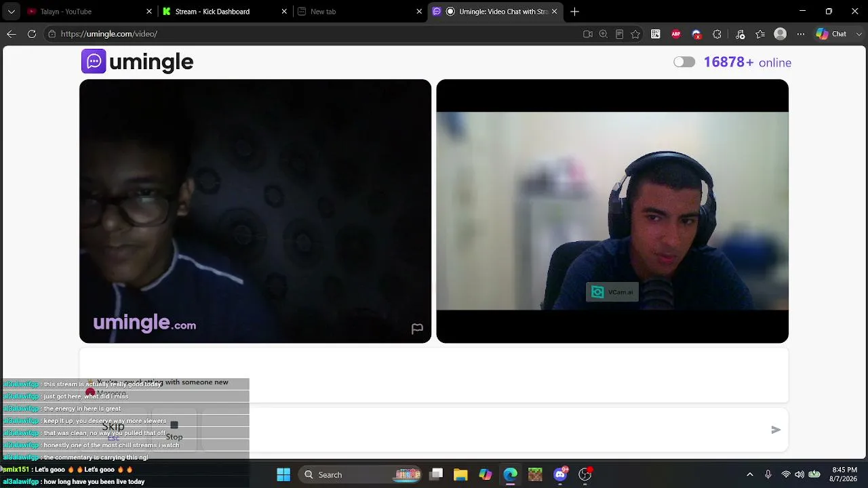This screenshot has height=488, width=868.
Task: Open Settings and more menu
Action: [x=801, y=34]
